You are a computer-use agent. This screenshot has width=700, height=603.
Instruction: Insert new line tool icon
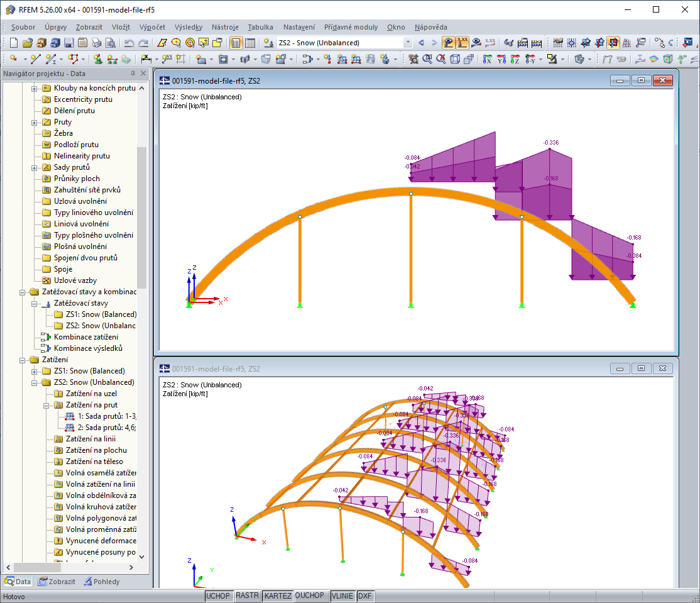(x=36, y=59)
